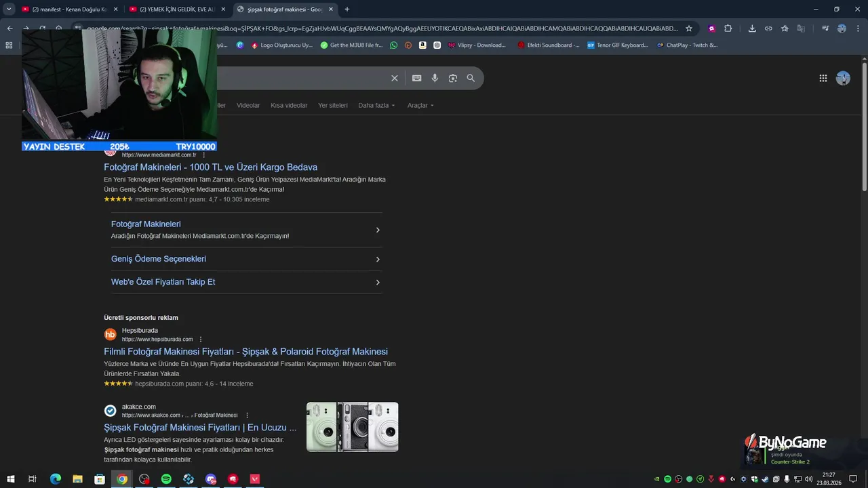Open the instant camera thumbnail image
Screen dimensions: 868x488
[352, 427]
